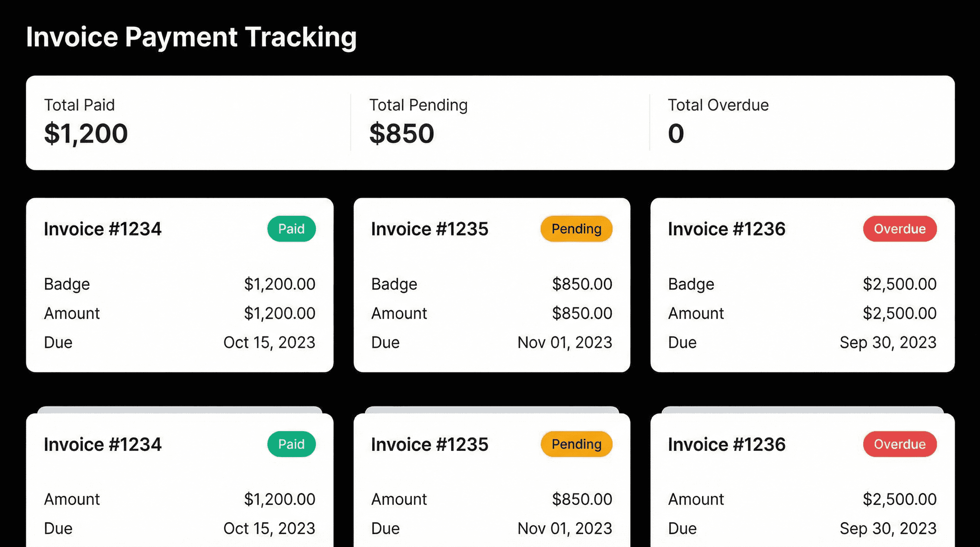The image size is (980, 547).
Task: Open Invoice #1234 from its card title
Action: pyautogui.click(x=103, y=229)
